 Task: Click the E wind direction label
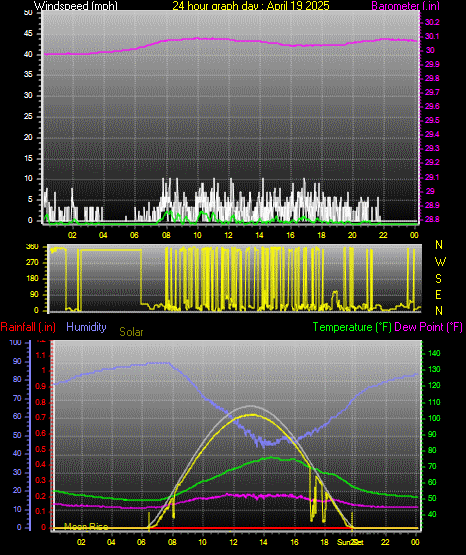tap(438, 294)
